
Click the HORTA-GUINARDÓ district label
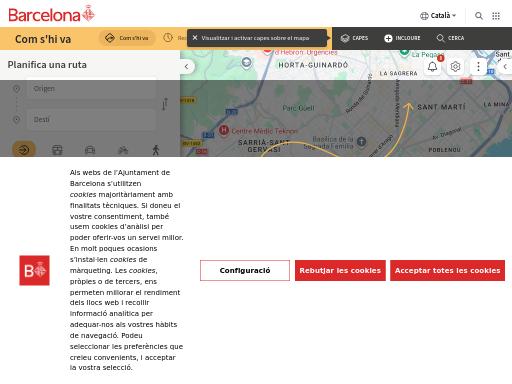(313, 65)
